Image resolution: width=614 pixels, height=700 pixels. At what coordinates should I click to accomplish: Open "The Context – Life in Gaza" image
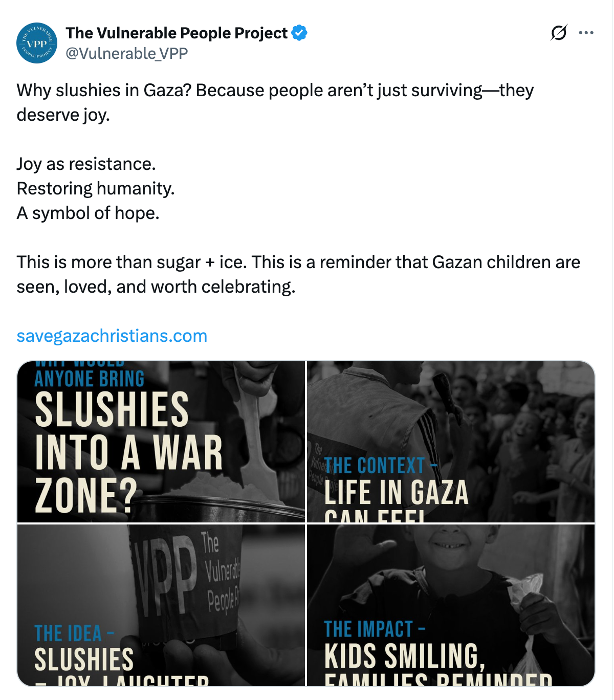(x=450, y=442)
